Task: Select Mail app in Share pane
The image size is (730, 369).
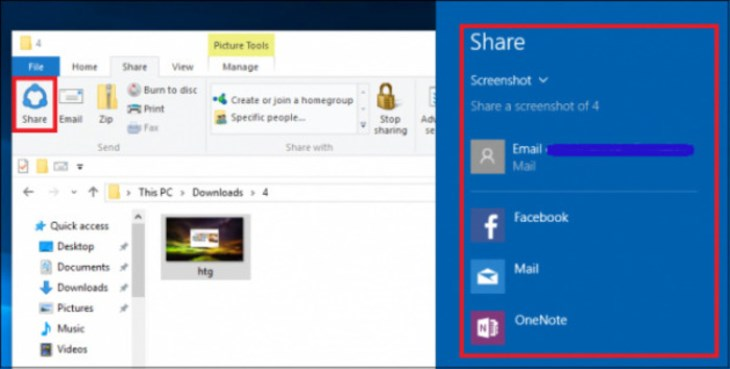Action: (x=505, y=276)
